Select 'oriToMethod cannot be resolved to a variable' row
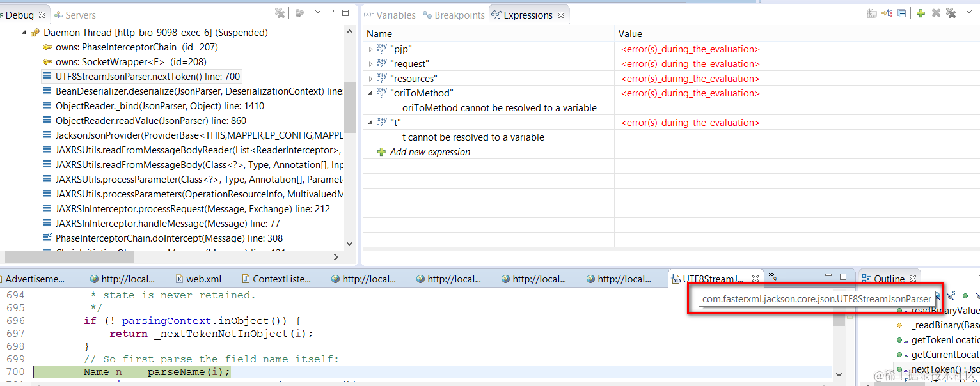 click(500, 108)
